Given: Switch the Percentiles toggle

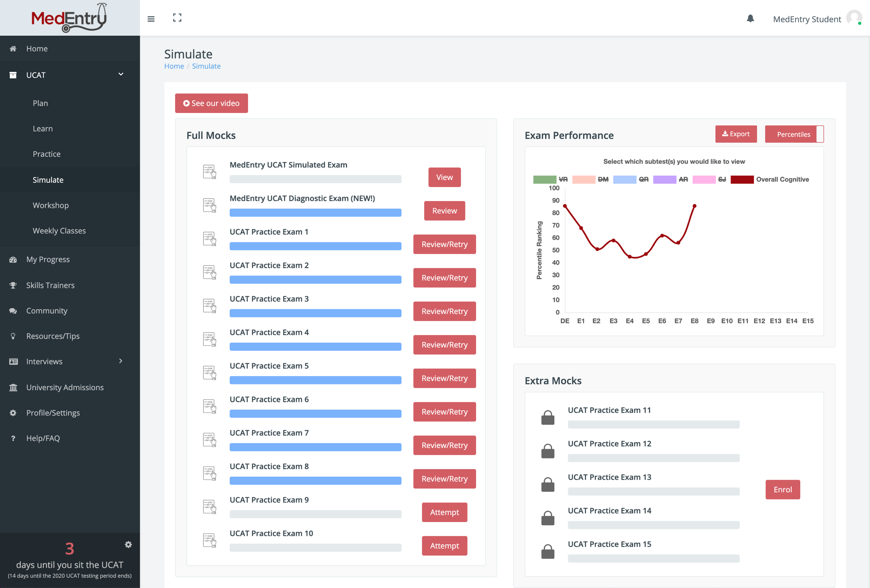Looking at the screenshot, I should (x=794, y=134).
